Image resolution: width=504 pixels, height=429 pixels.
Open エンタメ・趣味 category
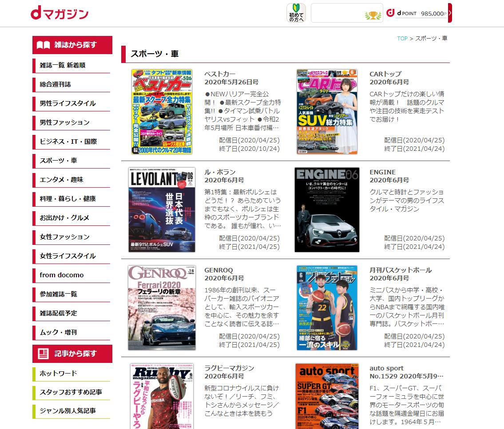[71, 180]
